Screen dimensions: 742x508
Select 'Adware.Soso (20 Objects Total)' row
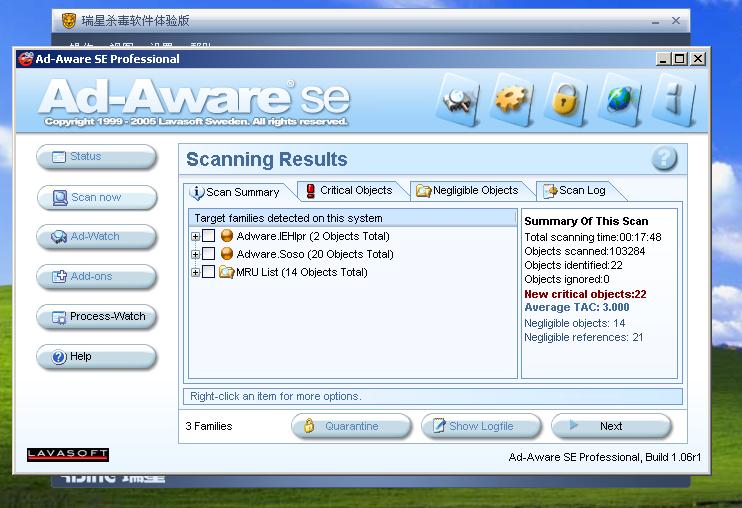pyautogui.click(x=315, y=254)
